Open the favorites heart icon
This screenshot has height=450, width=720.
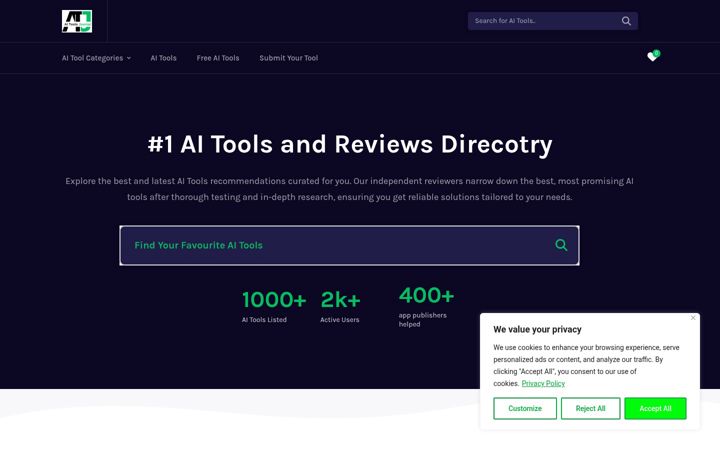(652, 56)
